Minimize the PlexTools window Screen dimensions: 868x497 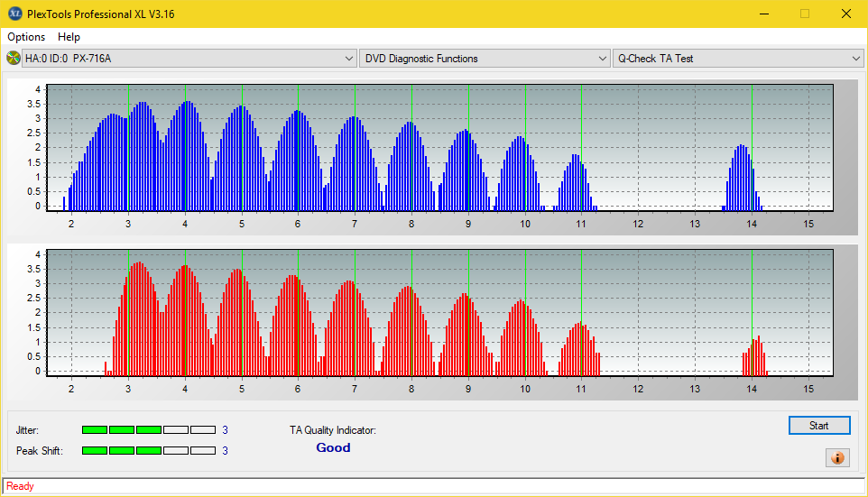pos(764,14)
